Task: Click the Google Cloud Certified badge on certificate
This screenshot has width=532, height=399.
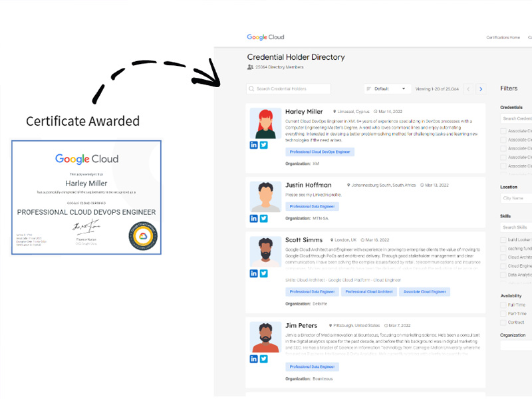Action: pos(143,236)
